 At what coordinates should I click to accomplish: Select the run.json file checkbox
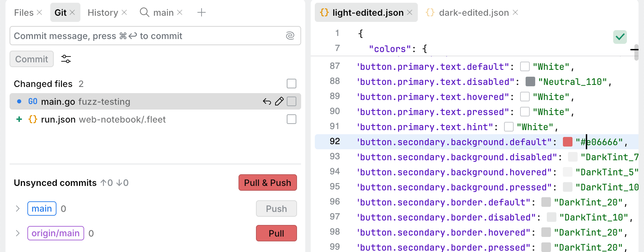pyautogui.click(x=292, y=119)
